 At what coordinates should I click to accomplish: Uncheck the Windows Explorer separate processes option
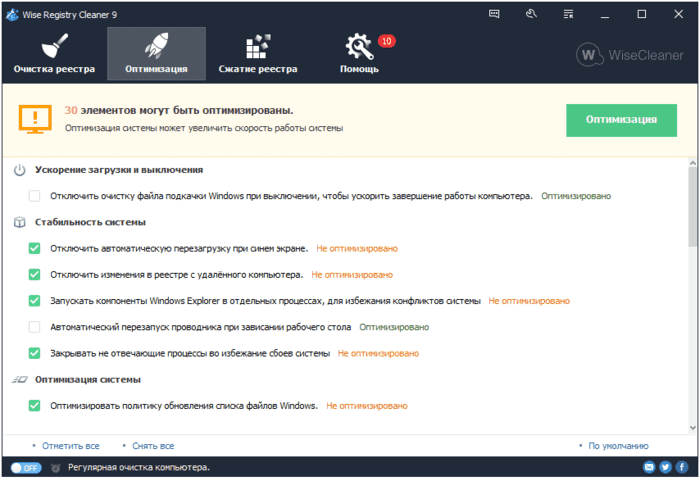35,300
